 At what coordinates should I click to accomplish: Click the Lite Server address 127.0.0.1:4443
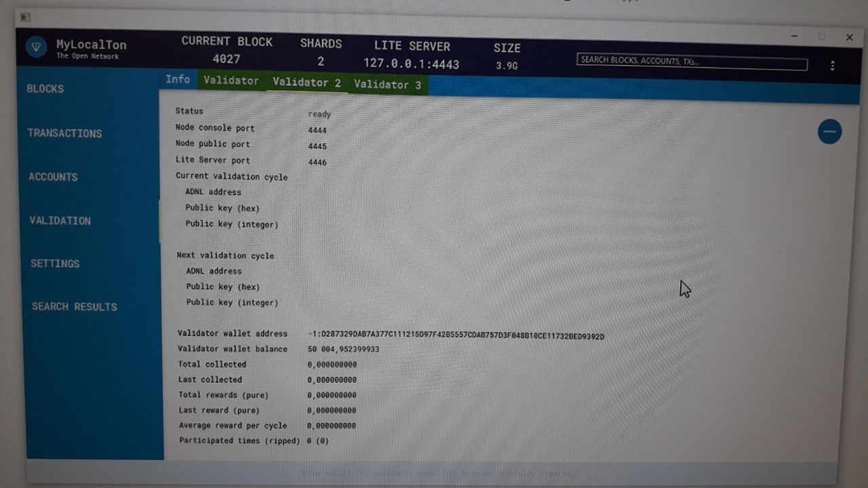pyautogui.click(x=411, y=64)
